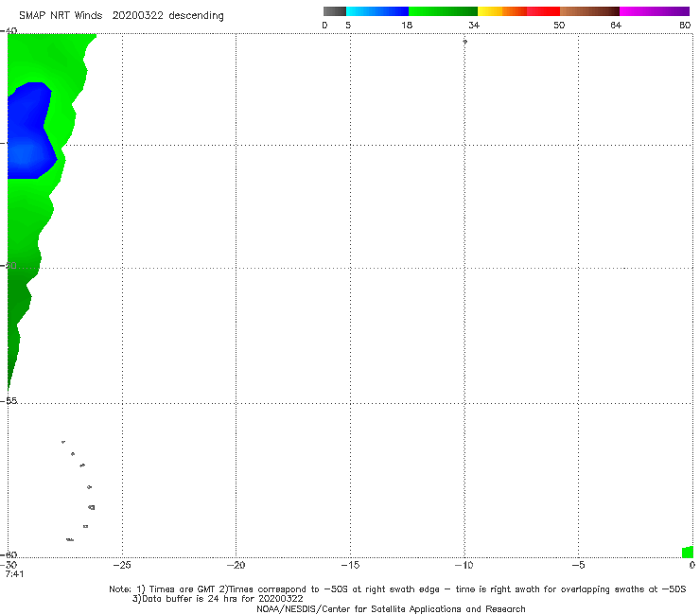The image size is (700, 615).
Task: Click the color bar label '64'
Action: pyautogui.click(x=616, y=25)
